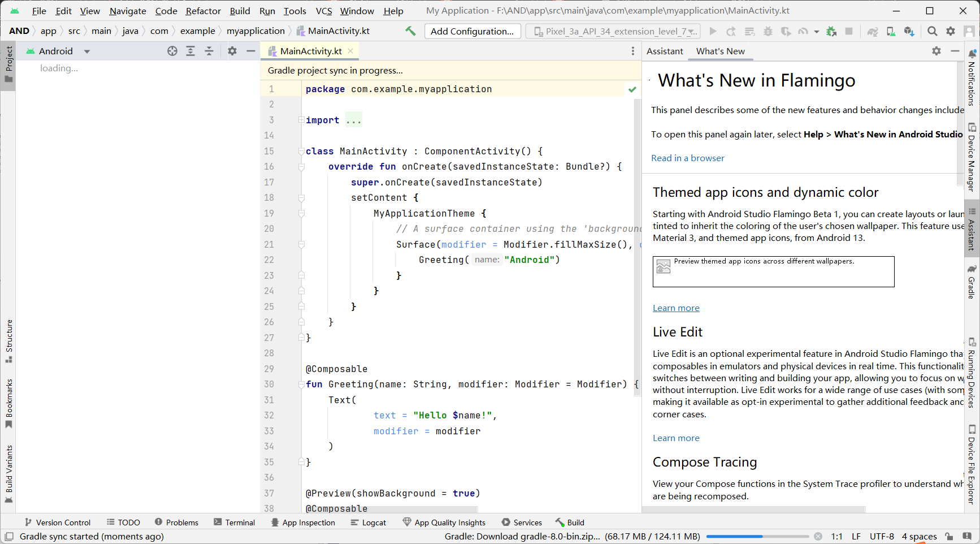Open the Refactor menu
The height and width of the screenshot is (544, 980).
pyautogui.click(x=203, y=11)
